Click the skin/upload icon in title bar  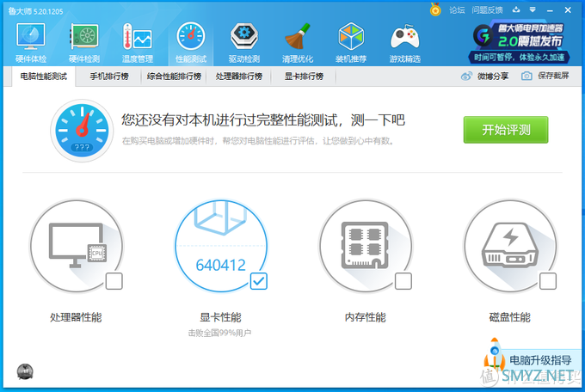click(516, 9)
